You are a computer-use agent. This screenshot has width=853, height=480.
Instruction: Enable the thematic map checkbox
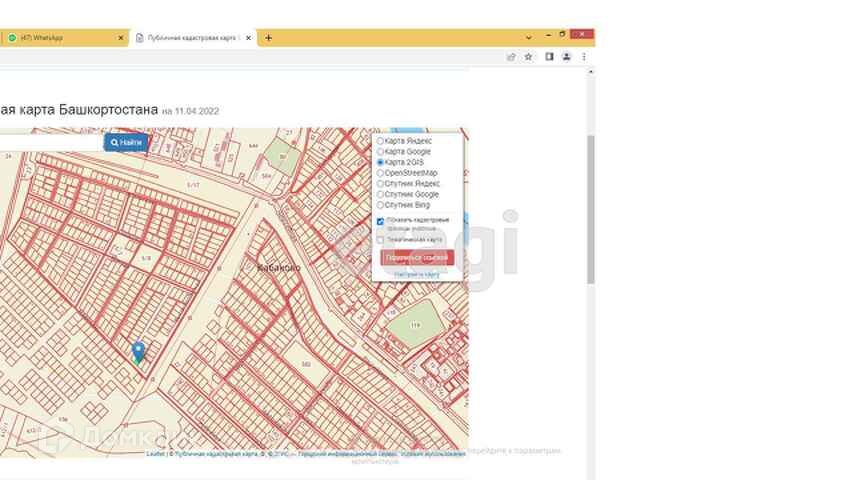[x=380, y=240]
